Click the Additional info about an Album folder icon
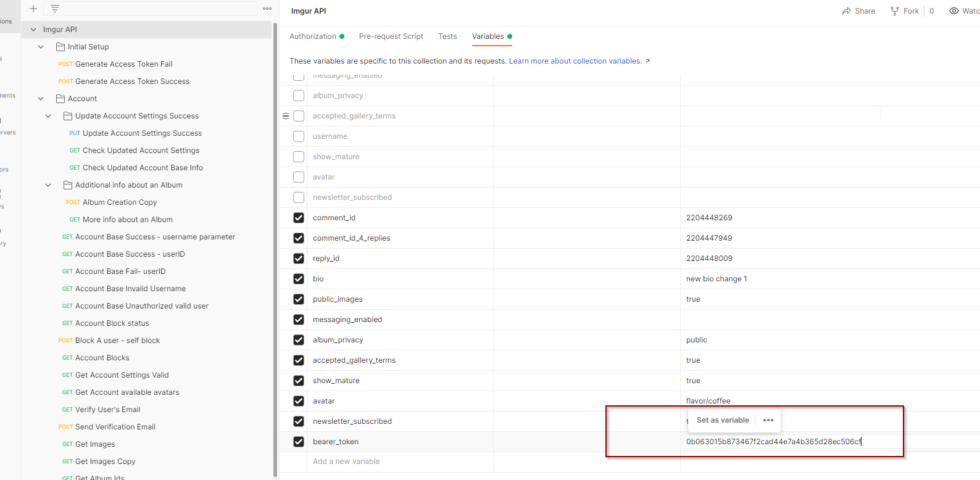 [68, 185]
